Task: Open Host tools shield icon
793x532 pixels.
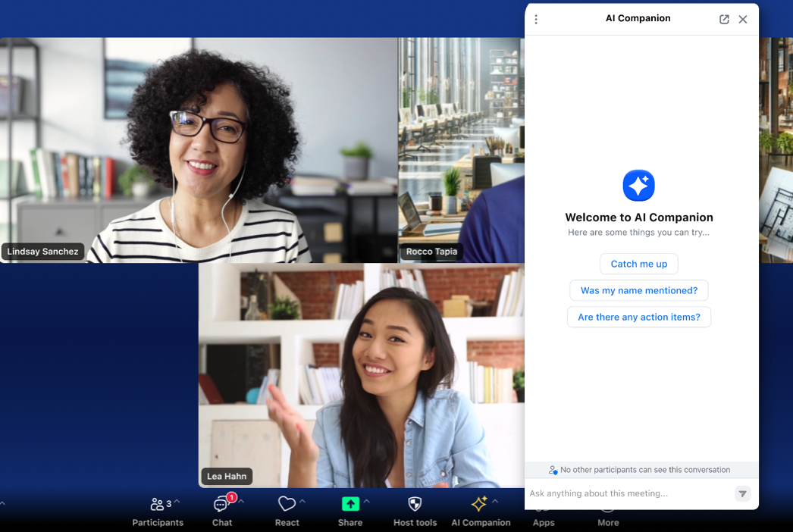Action: pos(415,504)
